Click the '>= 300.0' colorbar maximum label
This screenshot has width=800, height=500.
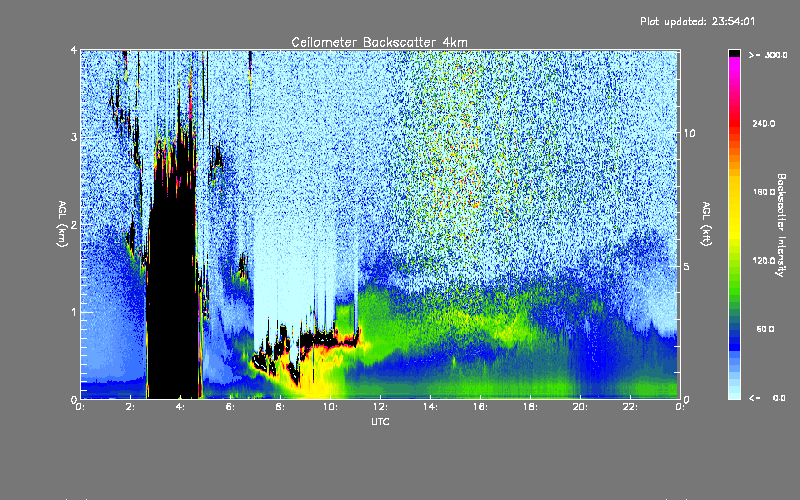point(768,55)
